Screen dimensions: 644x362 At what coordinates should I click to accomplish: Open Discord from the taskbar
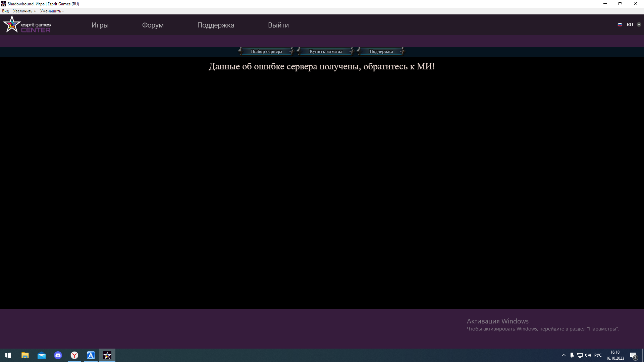coord(58,355)
